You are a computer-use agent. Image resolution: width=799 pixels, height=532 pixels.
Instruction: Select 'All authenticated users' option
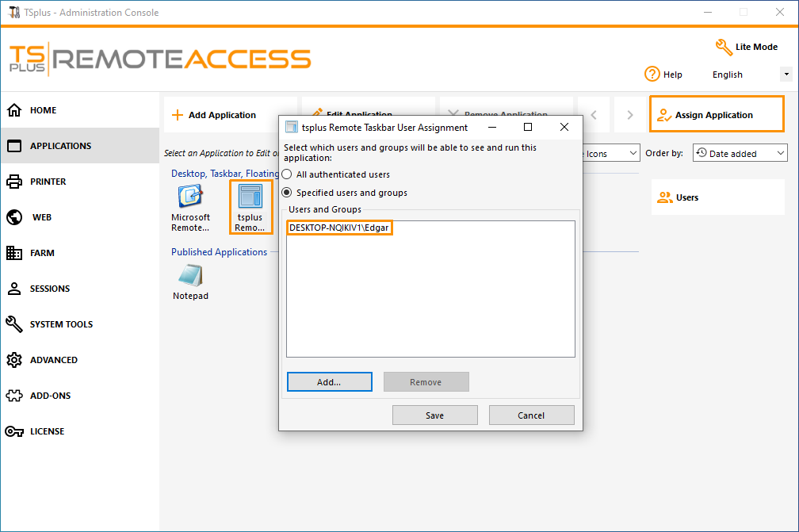coord(286,174)
